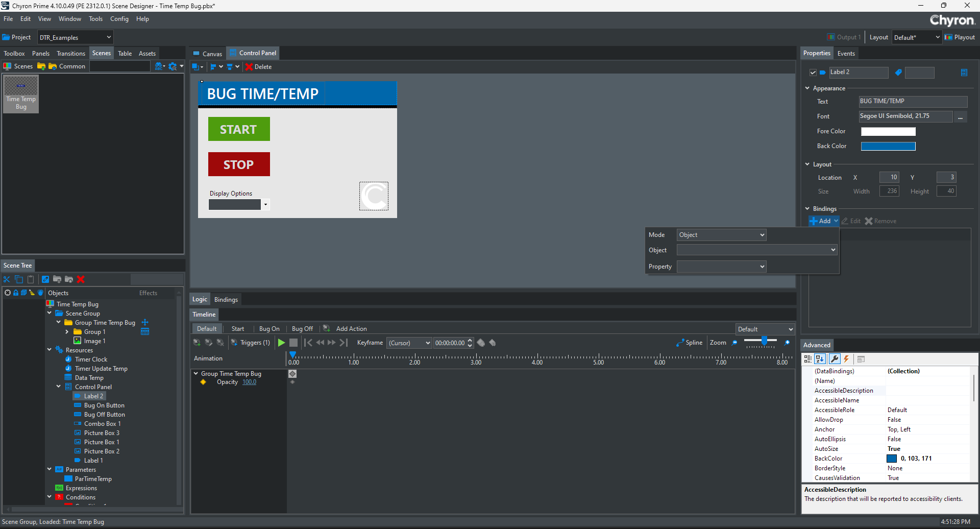Click the timeline zoom in magnifier

click(787, 343)
